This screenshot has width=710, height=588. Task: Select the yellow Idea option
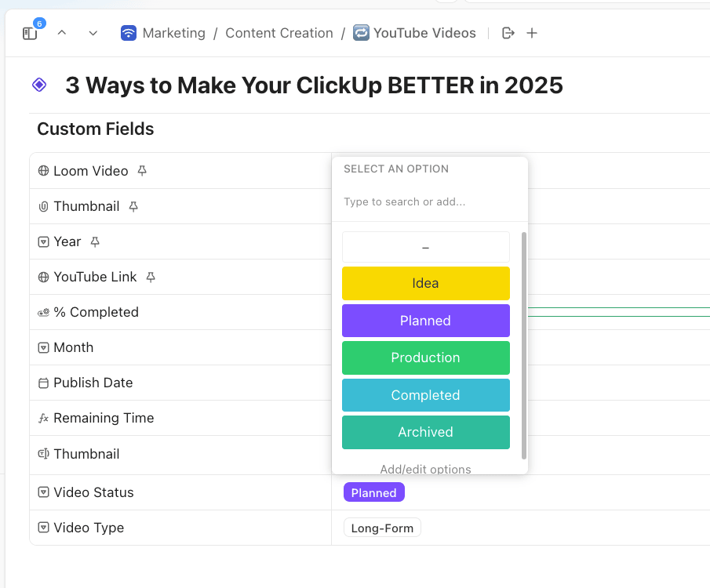click(426, 283)
